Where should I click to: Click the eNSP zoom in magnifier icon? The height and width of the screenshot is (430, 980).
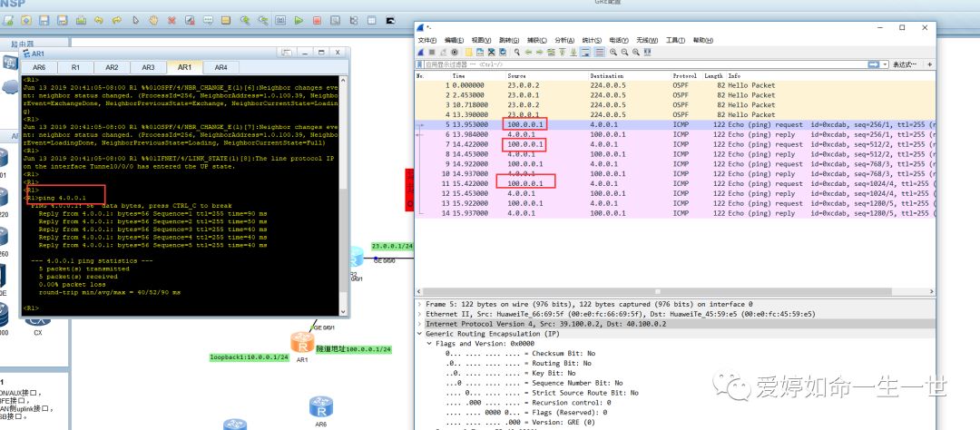[x=245, y=20]
